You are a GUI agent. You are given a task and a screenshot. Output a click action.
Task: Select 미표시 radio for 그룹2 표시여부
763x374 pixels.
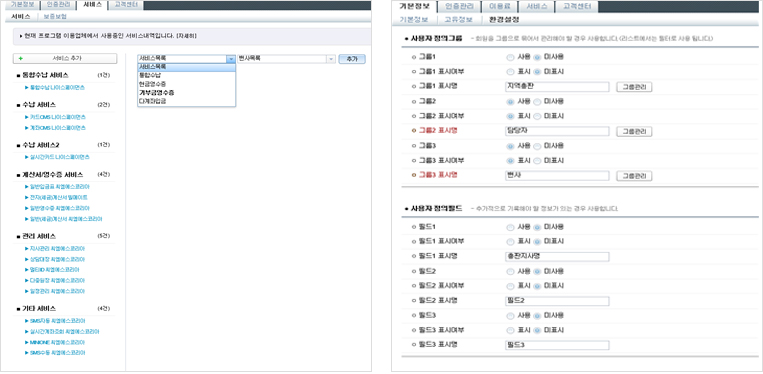(537, 116)
